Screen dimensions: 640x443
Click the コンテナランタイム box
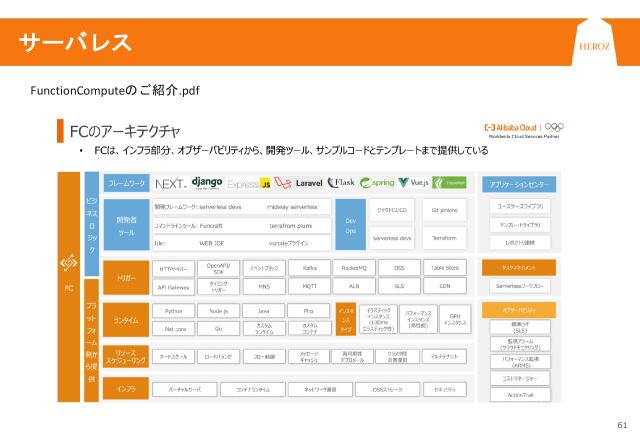[x=253, y=390]
